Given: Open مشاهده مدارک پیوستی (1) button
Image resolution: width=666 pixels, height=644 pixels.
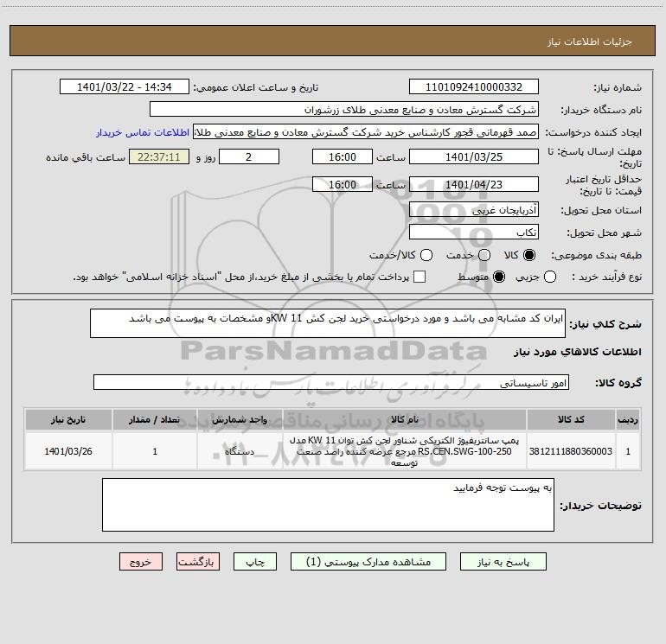Looking at the screenshot, I should pos(368,562).
